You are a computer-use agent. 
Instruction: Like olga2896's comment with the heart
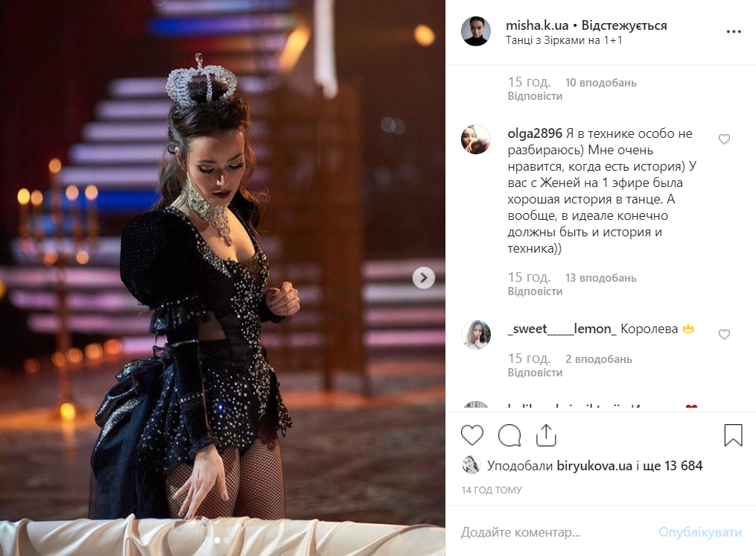tap(724, 139)
